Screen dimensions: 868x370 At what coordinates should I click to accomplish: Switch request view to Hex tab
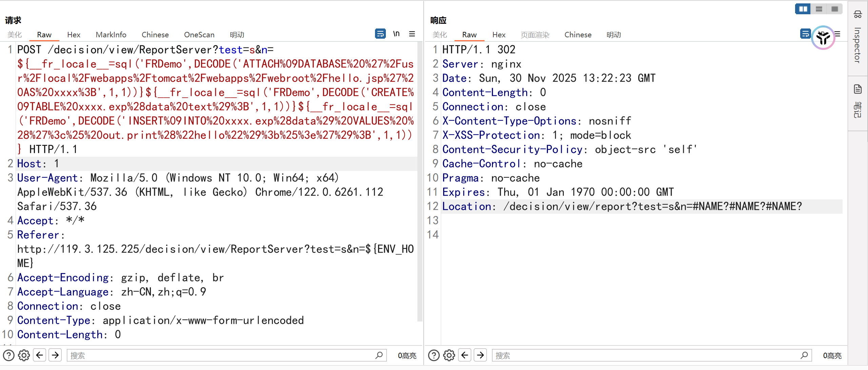(74, 35)
